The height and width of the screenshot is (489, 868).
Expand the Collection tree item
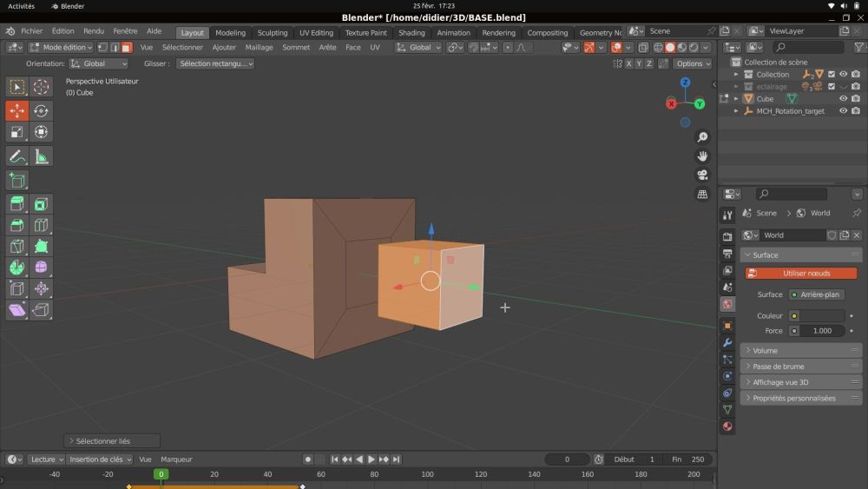click(x=736, y=74)
